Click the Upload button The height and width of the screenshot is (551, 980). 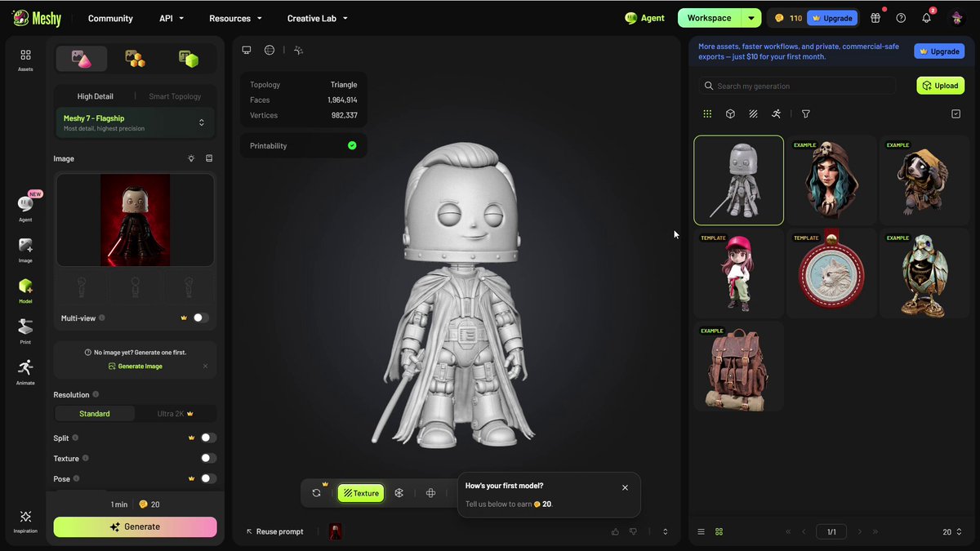click(941, 86)
